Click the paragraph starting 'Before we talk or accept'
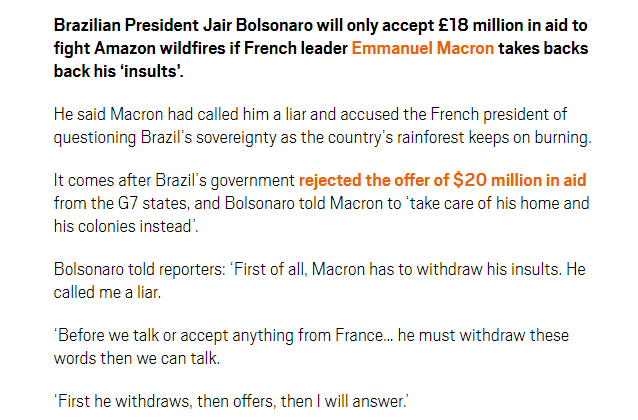This screenshot has height=420, width=638. 311,347
